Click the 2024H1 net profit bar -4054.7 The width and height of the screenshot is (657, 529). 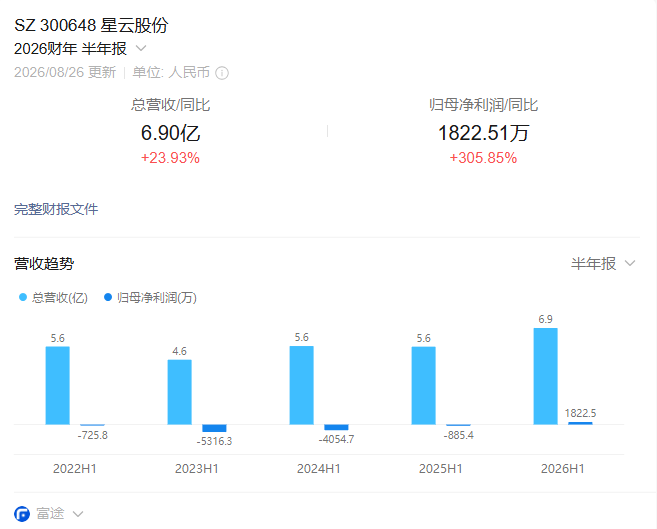(x=336, y=427)
